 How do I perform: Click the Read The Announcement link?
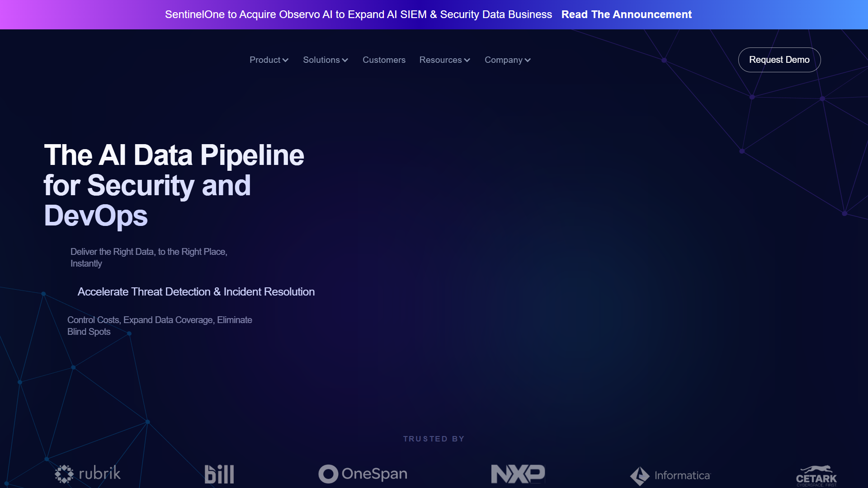click(x=626, y=14)
